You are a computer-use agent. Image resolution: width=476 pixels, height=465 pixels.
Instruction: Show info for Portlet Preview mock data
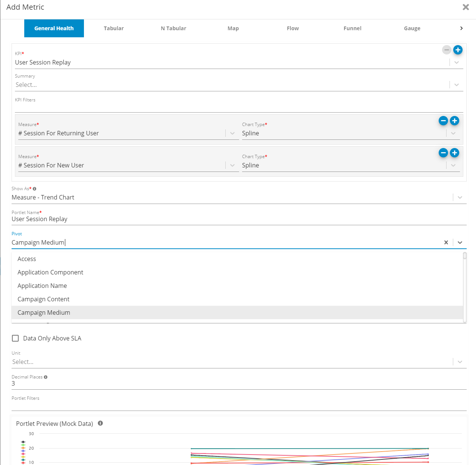tap(100, 423)
